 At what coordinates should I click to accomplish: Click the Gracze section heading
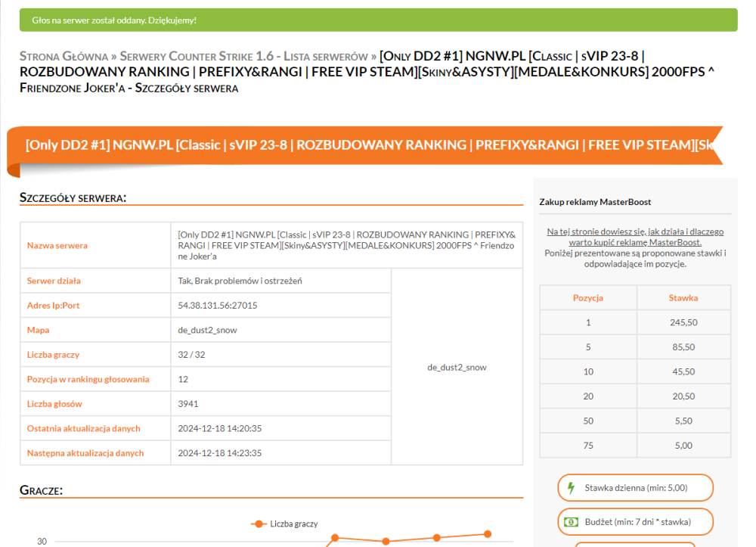(x=42, y=490)
